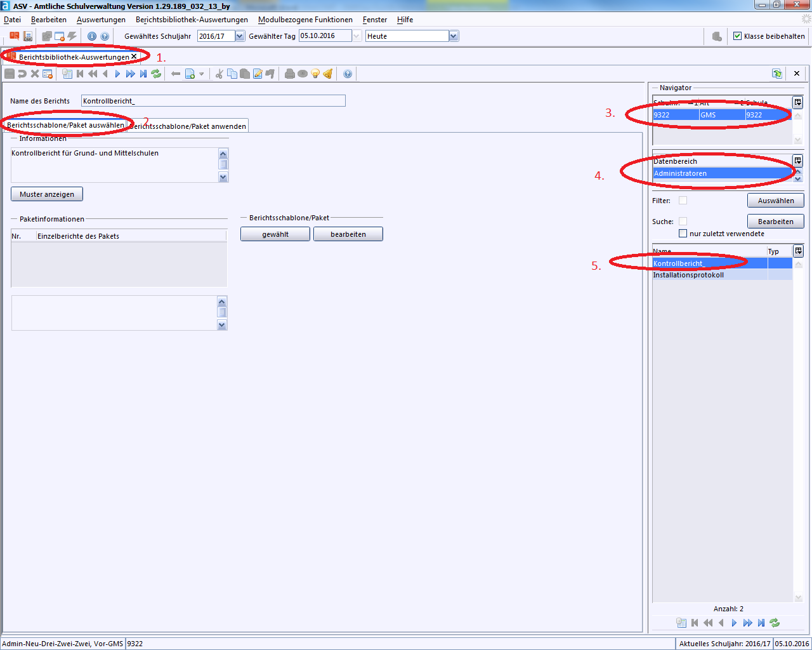Image resolution: width=812 pixels, height=650 pixels.
Task: Toggle Klasse beibehalten checkbox
Action: point(737,36)
